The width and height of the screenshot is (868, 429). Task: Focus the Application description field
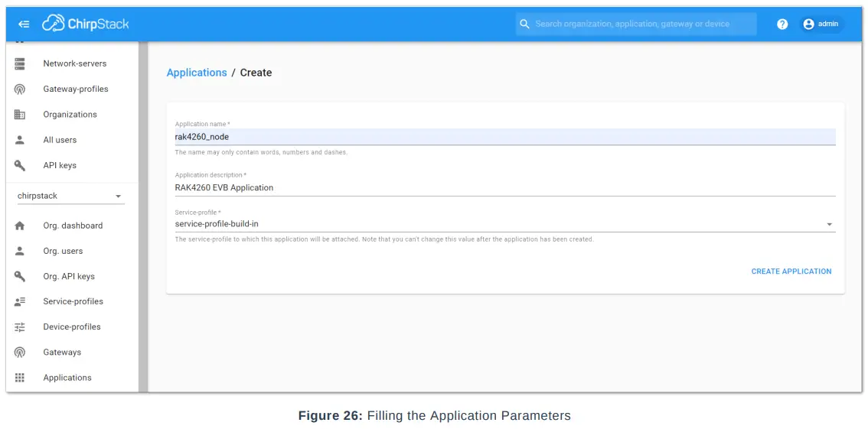click(x=505, y=187)
